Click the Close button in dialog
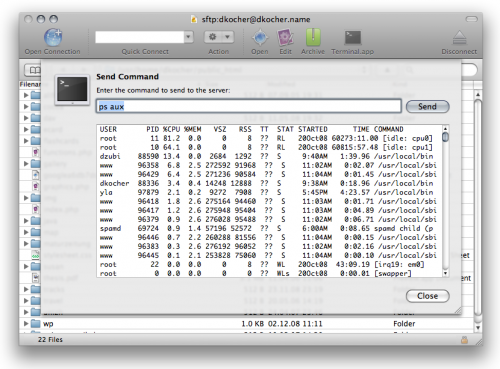This screenshot has height=369, width=500. tap(427, 296)
